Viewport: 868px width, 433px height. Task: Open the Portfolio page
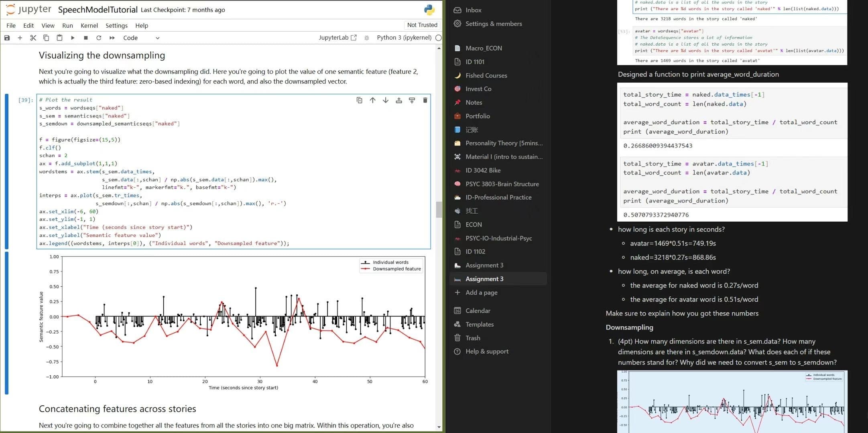478,116
